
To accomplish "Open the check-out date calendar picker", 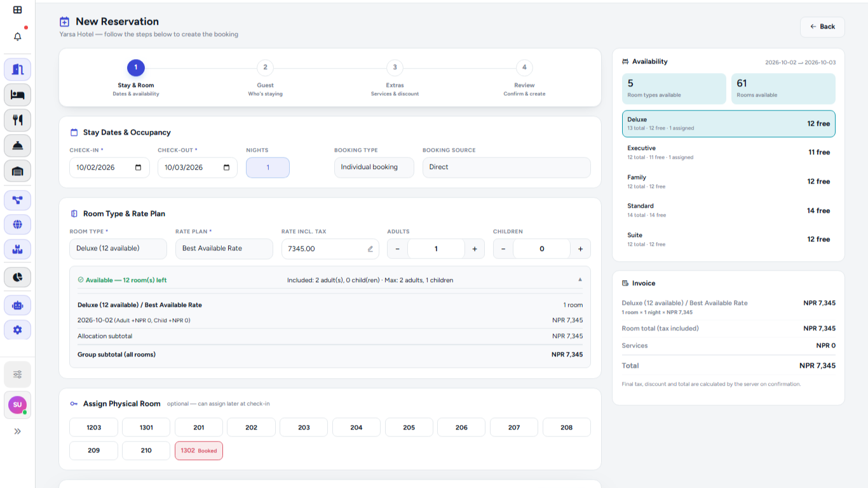I will point(227,168).
